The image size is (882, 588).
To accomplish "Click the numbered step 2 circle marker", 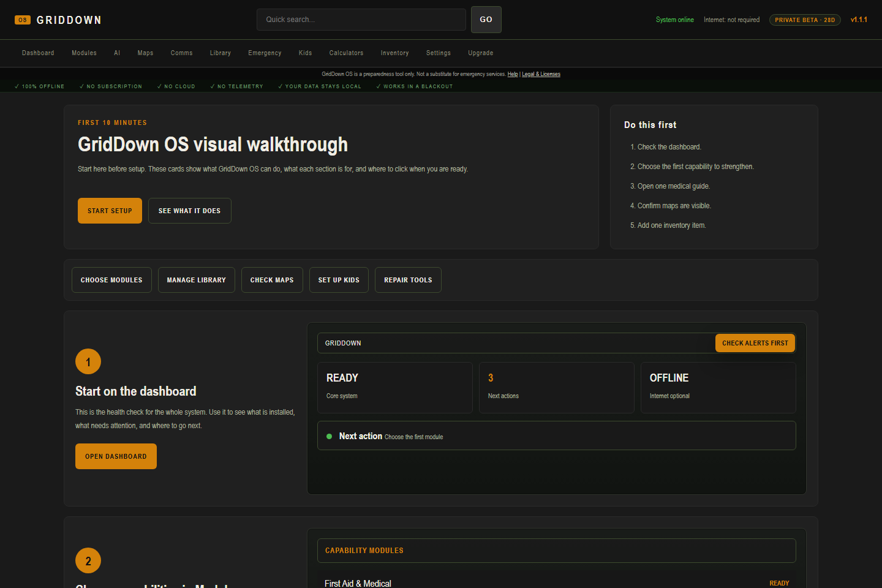I will coord(88,560).
